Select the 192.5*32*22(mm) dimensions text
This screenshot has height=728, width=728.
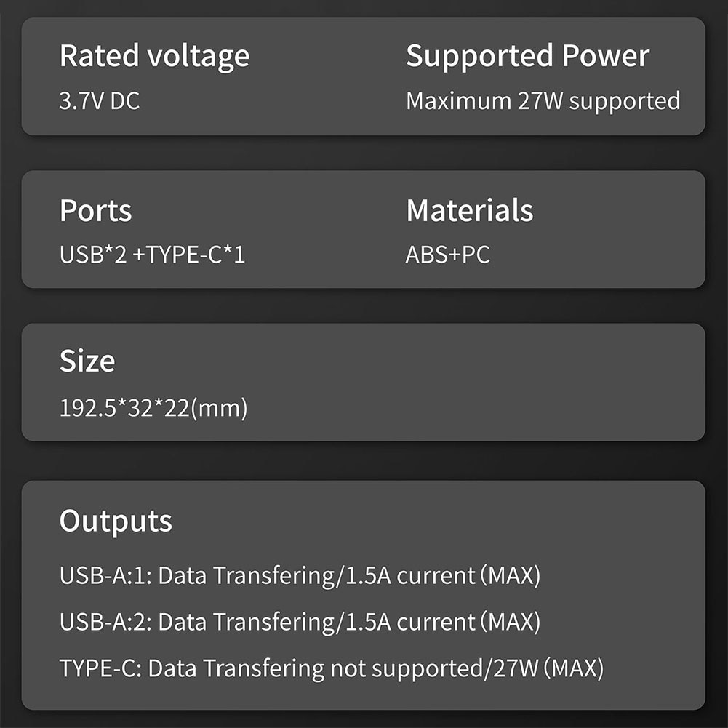coord(153,408)
